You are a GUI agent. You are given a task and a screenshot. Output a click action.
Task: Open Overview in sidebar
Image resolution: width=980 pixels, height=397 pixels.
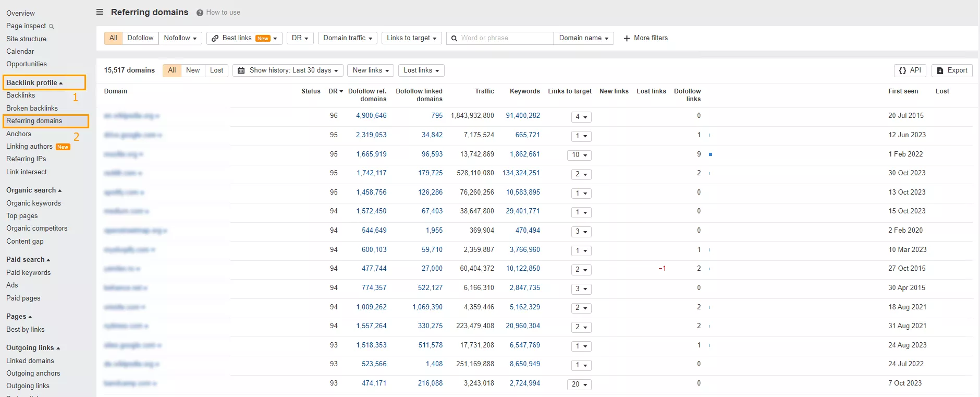point(20,13)
